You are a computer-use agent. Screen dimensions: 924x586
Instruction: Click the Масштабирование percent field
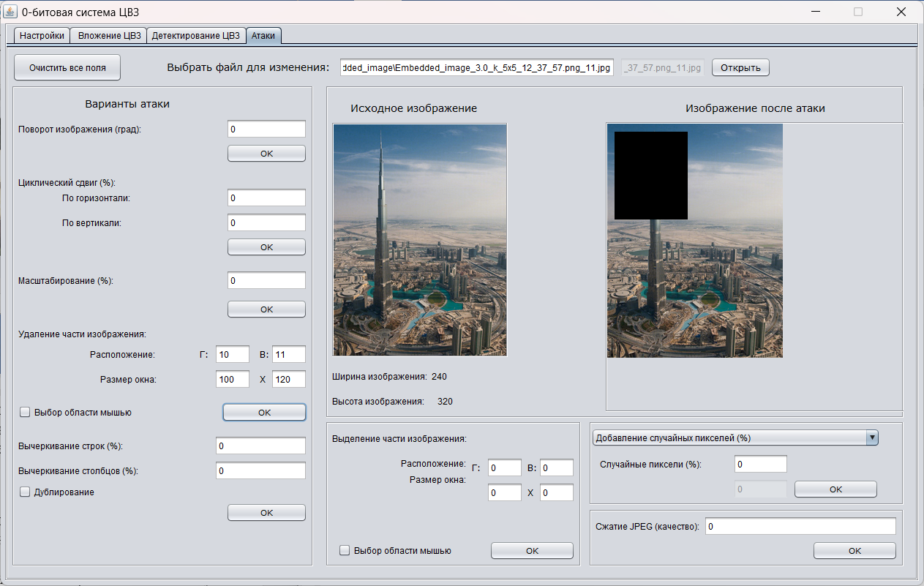coord(266,280)
